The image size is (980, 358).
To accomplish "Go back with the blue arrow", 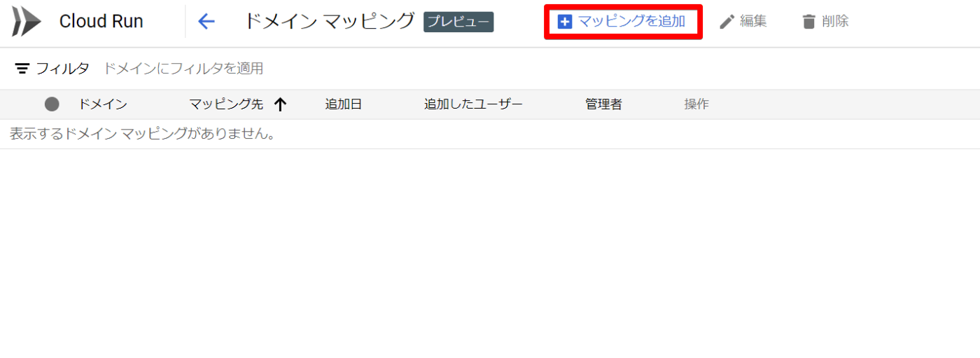I will [x=206, y=22].
